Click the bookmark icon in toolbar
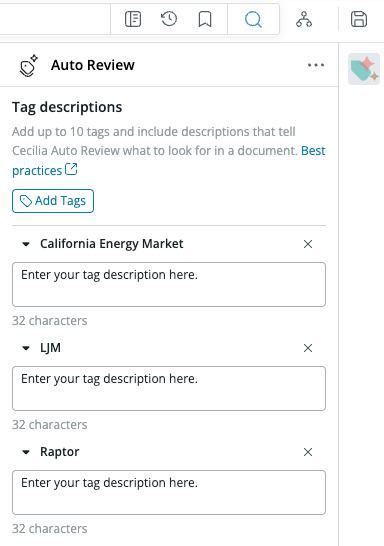384x546 pixels. click(205, 19)
